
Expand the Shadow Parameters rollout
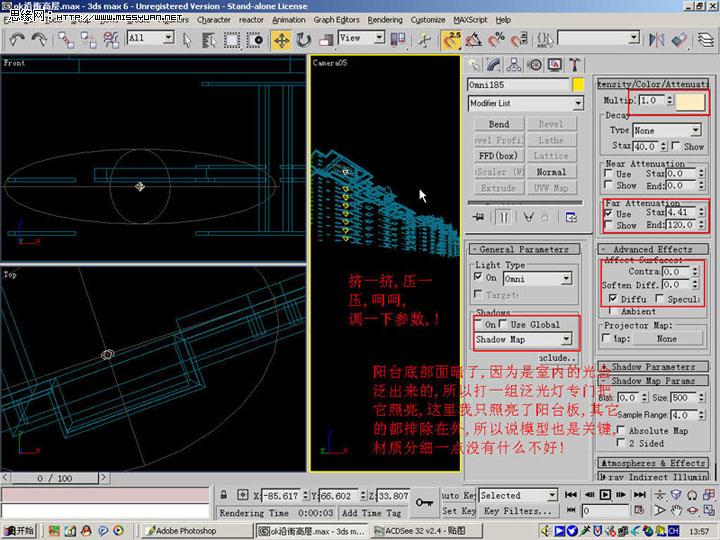click(652, 367)
